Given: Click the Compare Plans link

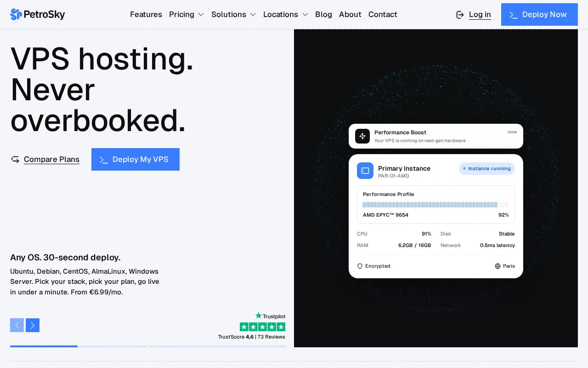Looking at the screenshot, I should [51, 160].
